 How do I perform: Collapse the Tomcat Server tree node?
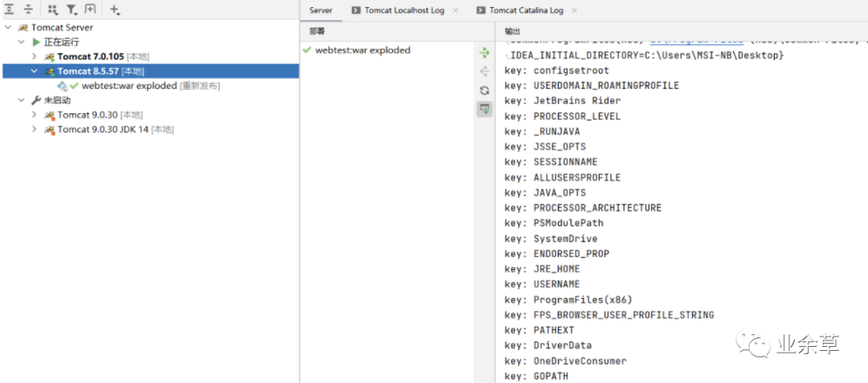click(8, 27)
